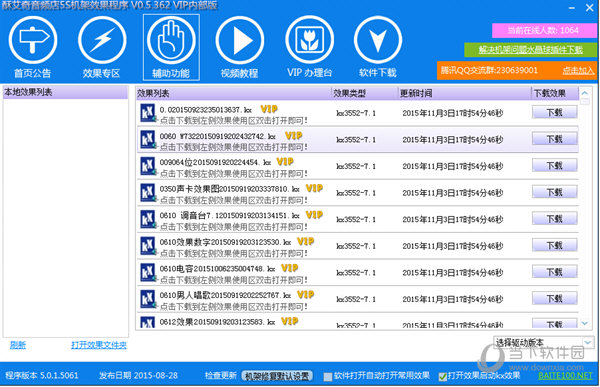The image size is (600, 387).
Task: Minimize the application window
Action: 572,8
